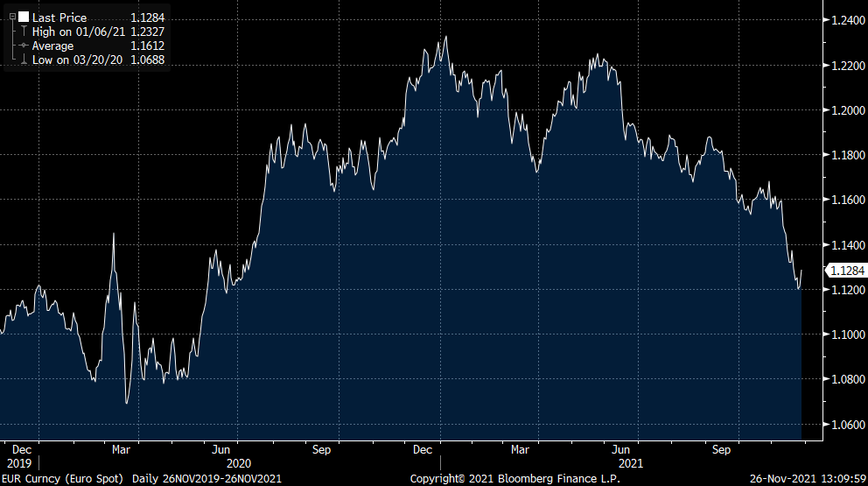Select the Average legend entry
This screenshot has width=868, height=486.
(x=52, y=46)
